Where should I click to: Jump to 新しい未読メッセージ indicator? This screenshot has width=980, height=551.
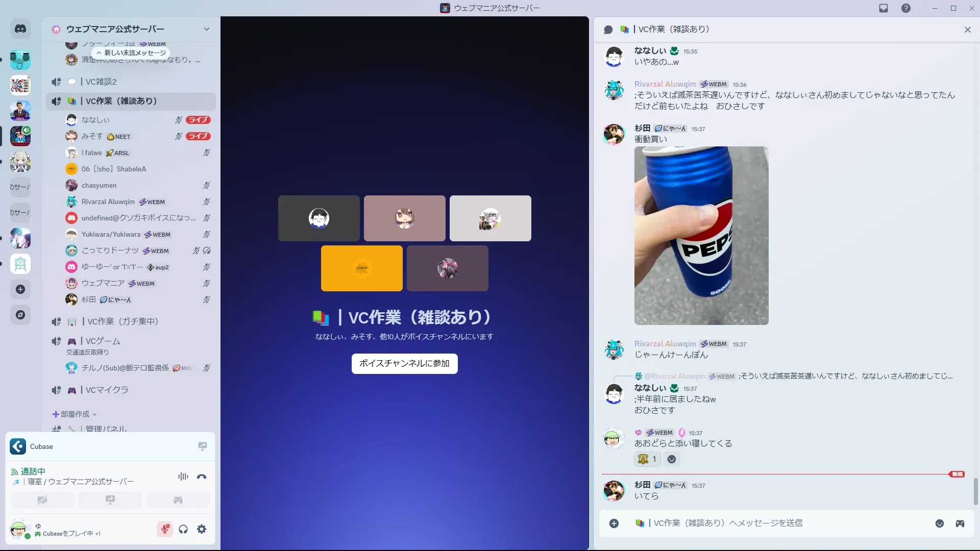click(x=131, y=53)
